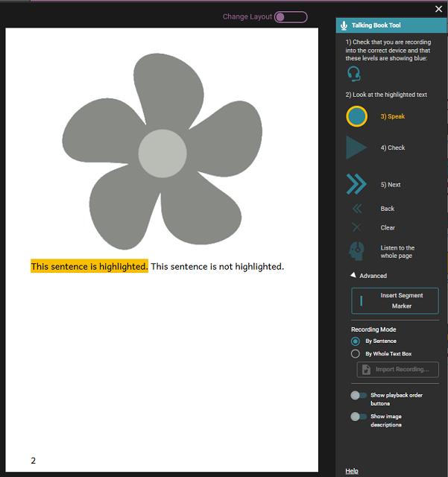Click the Back double-chevron icon
The image size is (448, 477).
pos(356,209)
